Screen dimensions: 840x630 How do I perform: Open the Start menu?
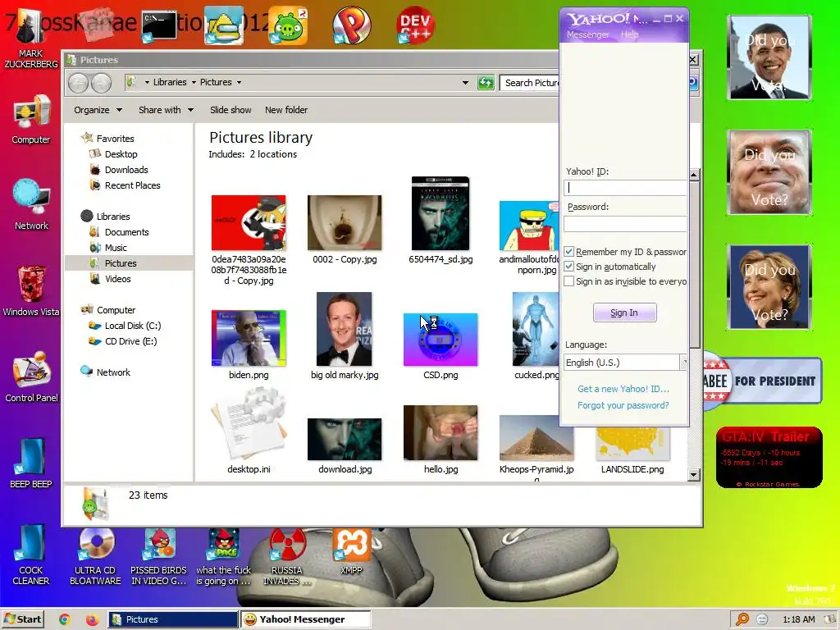22,619
